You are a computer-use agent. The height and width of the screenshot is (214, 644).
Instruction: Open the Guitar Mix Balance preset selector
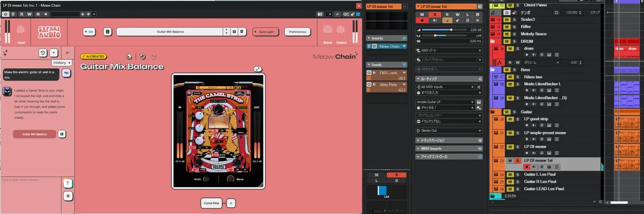tap(170, 32)
